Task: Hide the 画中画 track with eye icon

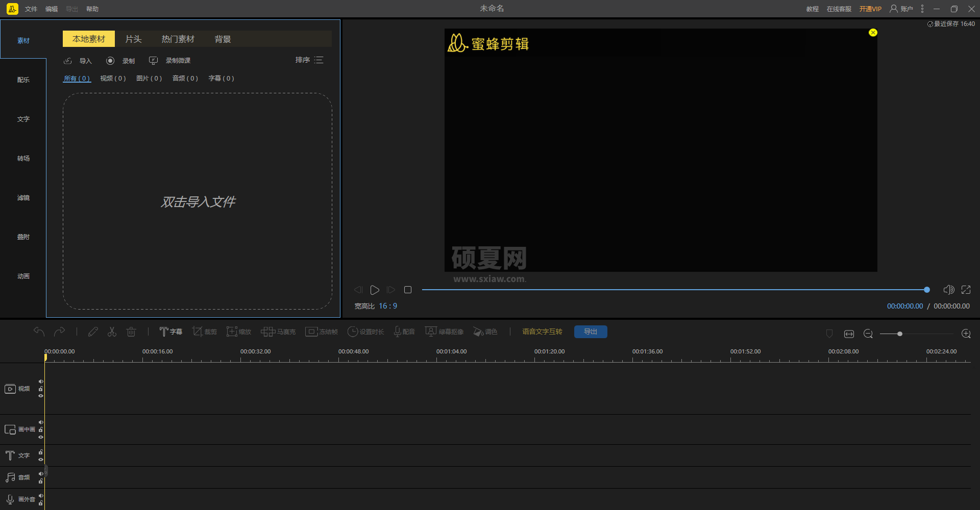Action: pyautogui.click(x=41, y=437)
